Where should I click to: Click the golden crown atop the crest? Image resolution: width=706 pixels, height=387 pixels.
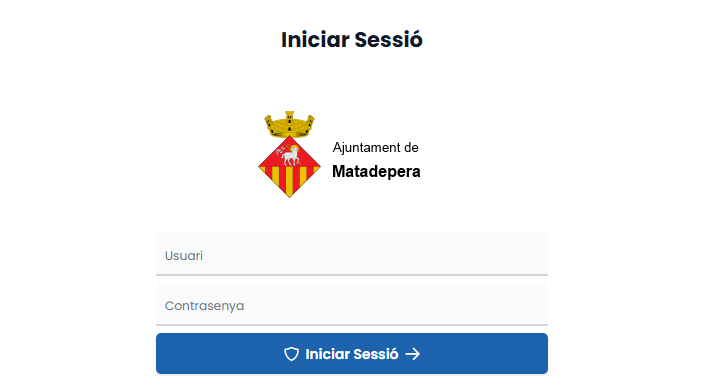[x=290, y=124]
